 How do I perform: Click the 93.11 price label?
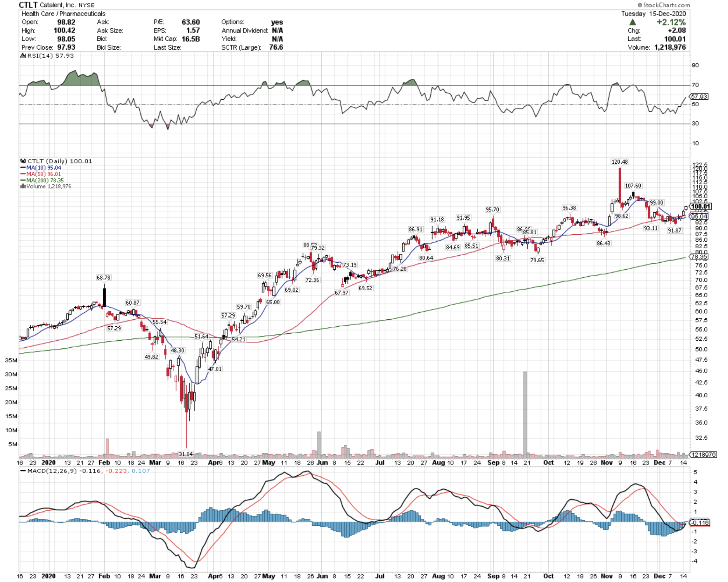click(x=651, y=228)
